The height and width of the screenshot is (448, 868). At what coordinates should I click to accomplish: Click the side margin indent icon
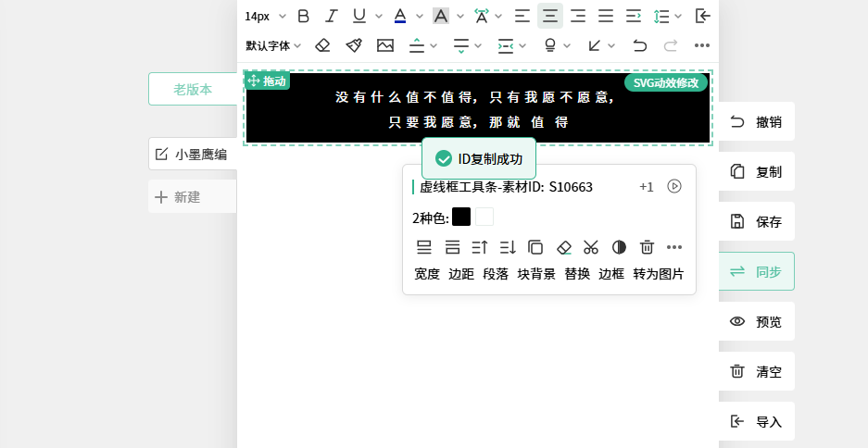coord(506,45)
